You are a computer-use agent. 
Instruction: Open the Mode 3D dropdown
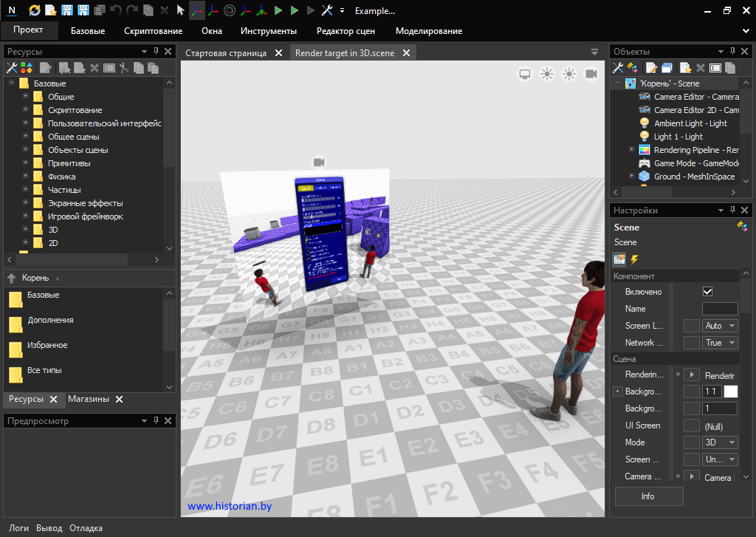pyautogui.click(x=720, y=442)
